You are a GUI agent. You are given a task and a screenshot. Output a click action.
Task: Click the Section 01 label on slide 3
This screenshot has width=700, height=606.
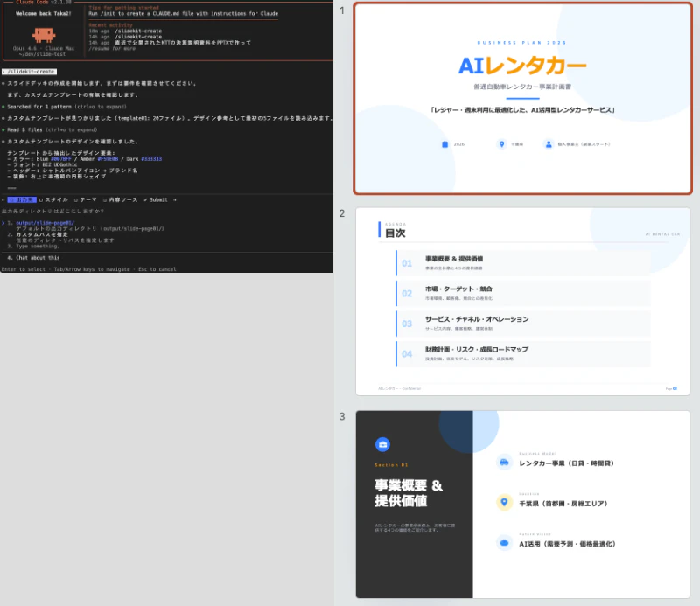[x=391, y=465]
